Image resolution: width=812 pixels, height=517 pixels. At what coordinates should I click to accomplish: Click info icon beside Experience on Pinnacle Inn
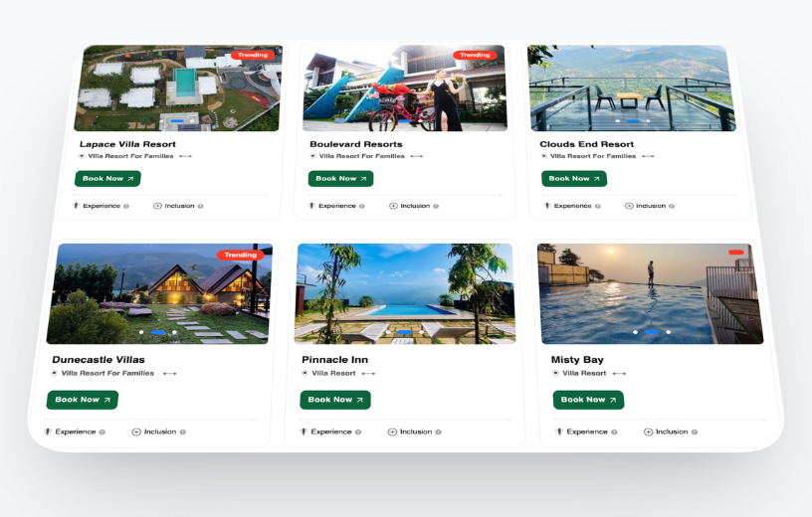[x=358, y=431]
